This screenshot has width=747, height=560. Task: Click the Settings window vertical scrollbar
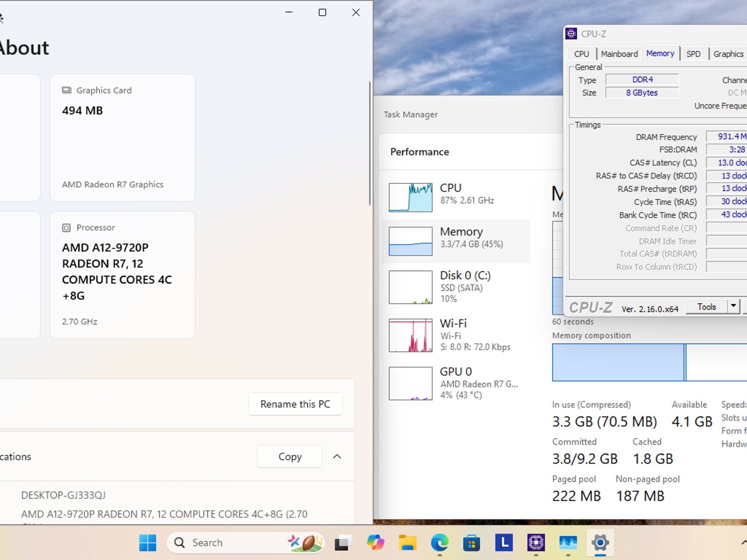point(369,143)
